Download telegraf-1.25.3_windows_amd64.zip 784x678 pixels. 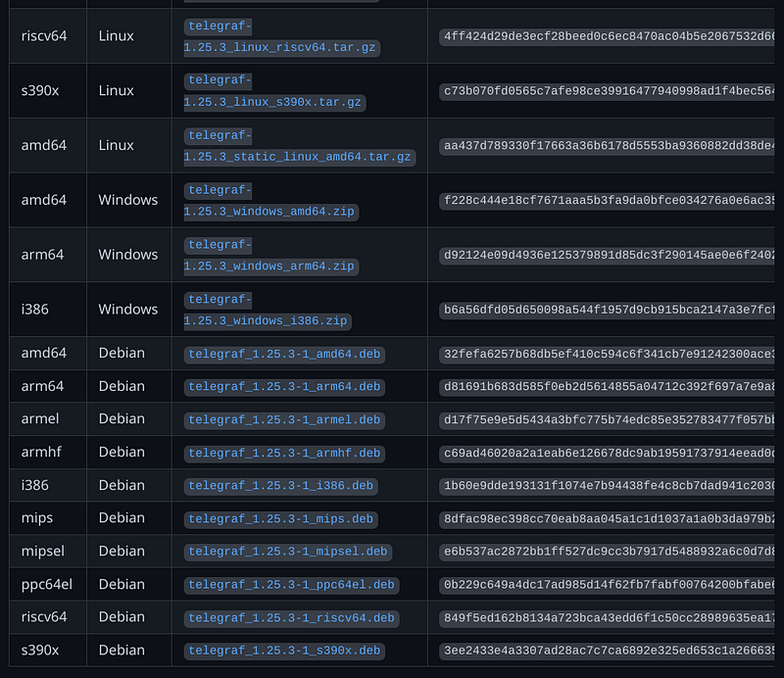(270, 201)
